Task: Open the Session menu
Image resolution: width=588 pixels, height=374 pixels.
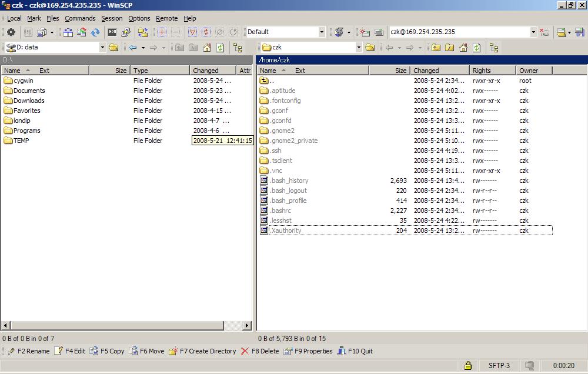Action: pyautogui.click(x=112, y=18)
